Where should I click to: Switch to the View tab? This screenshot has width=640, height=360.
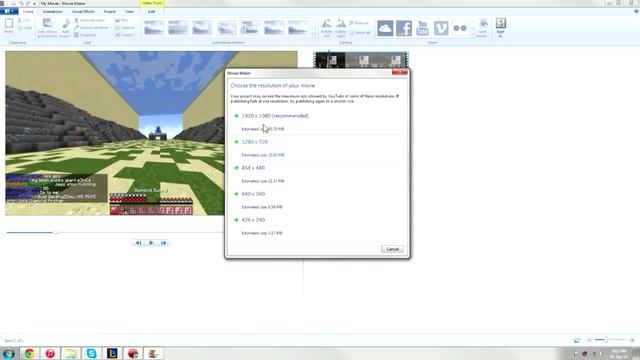click(x=129, y=11)
